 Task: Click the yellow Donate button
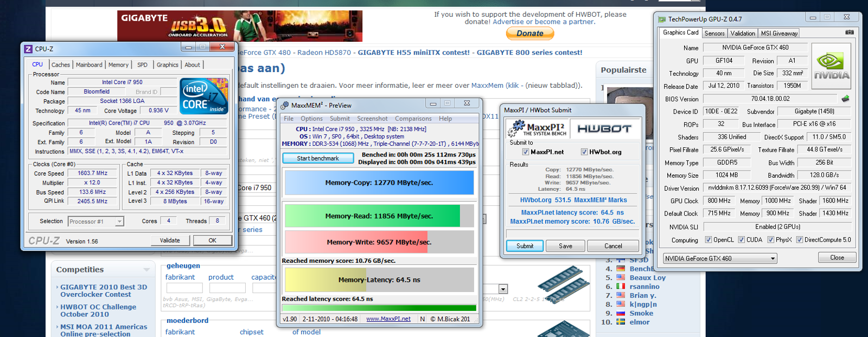pyautogui.click(x=530, y=34)
